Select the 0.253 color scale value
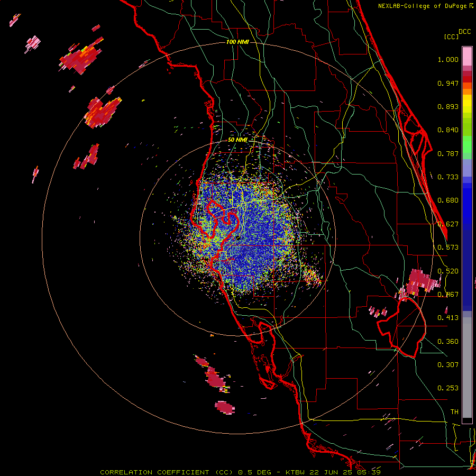The width and height of the screenshot is (476, 476). pos(448,388)
